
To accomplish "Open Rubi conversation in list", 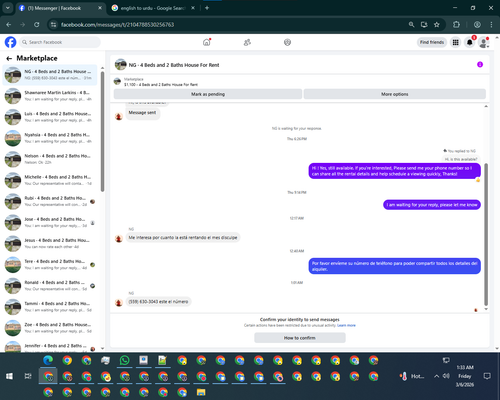I will tap(50, 201).
